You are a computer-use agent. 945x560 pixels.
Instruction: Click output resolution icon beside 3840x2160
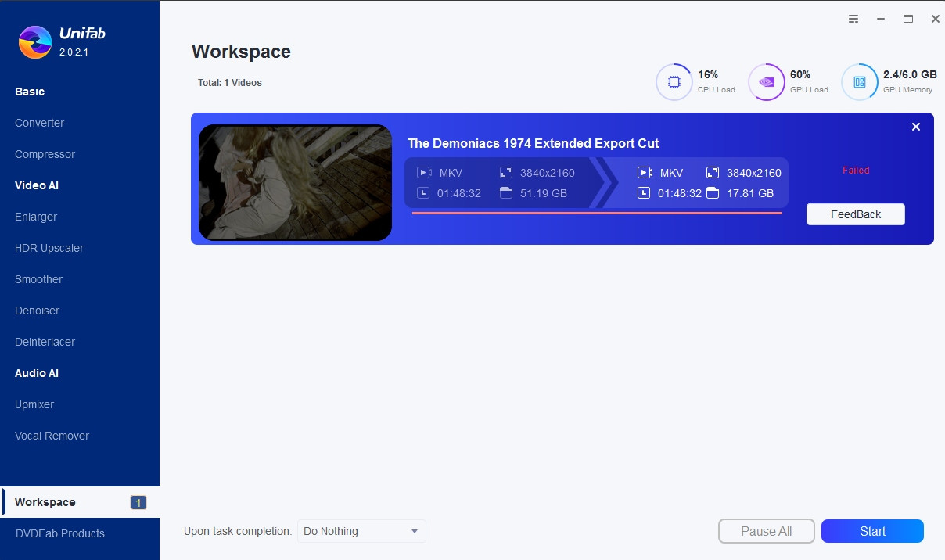click(x=713, y=173)
